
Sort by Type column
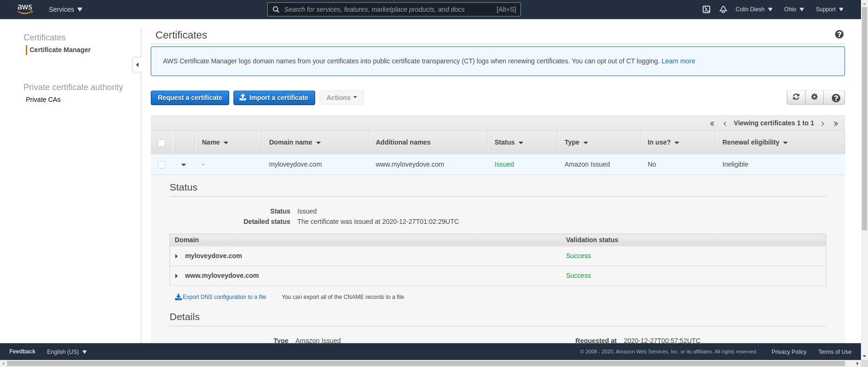[576, 142]
